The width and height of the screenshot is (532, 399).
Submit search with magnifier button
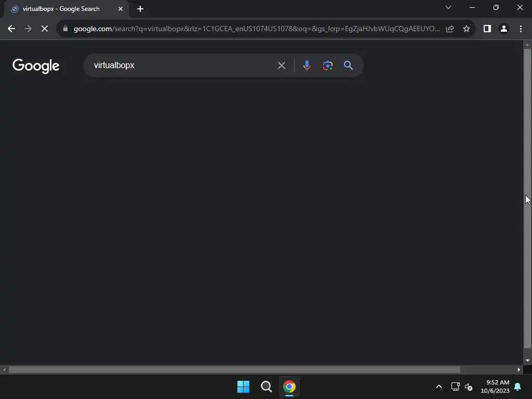[349, 65]
